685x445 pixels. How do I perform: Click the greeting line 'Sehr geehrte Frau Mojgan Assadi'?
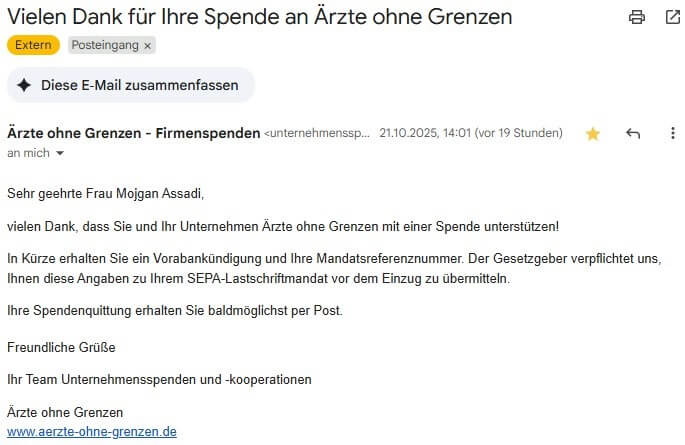pos(111,193)
